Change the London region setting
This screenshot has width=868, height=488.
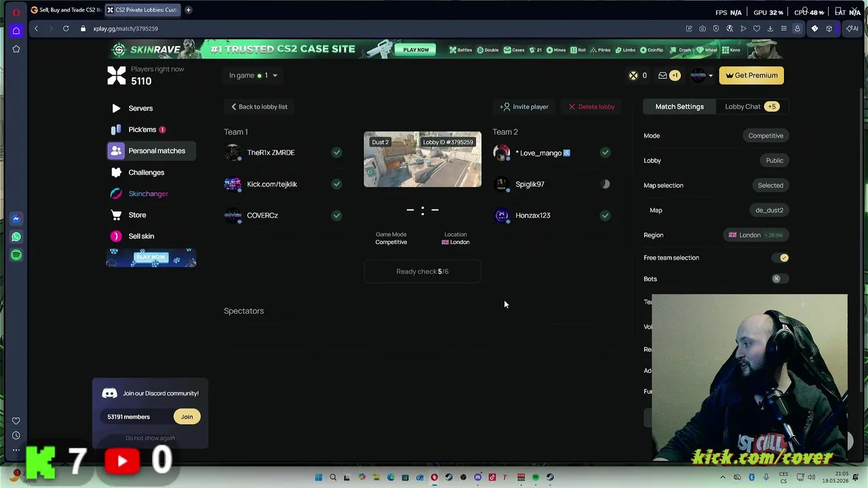point(755,235)
